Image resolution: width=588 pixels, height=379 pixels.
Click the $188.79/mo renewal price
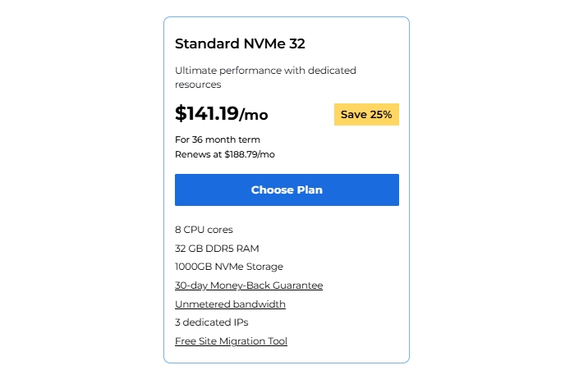tap(250, 154)
